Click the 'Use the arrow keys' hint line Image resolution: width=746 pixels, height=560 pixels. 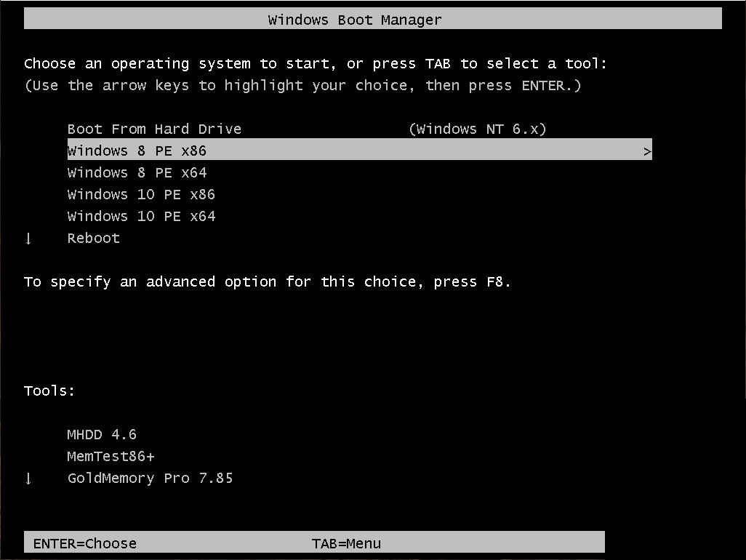[303, 86]
